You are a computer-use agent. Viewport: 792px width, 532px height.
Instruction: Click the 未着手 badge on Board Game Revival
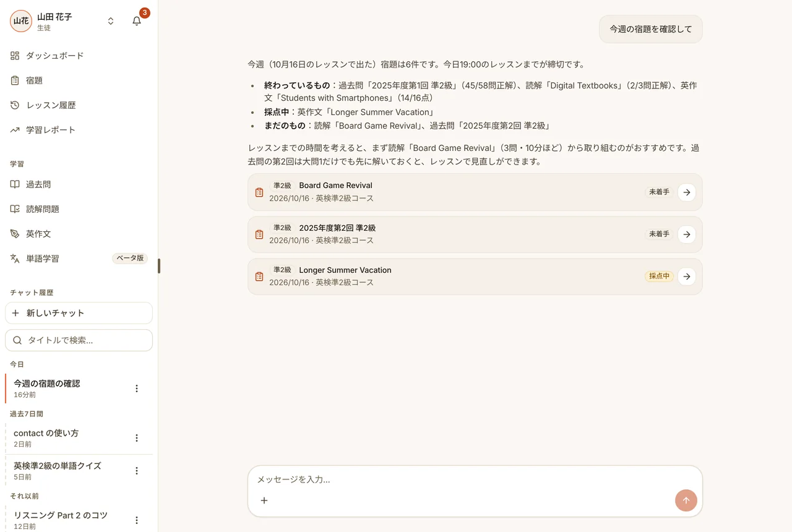659,192
